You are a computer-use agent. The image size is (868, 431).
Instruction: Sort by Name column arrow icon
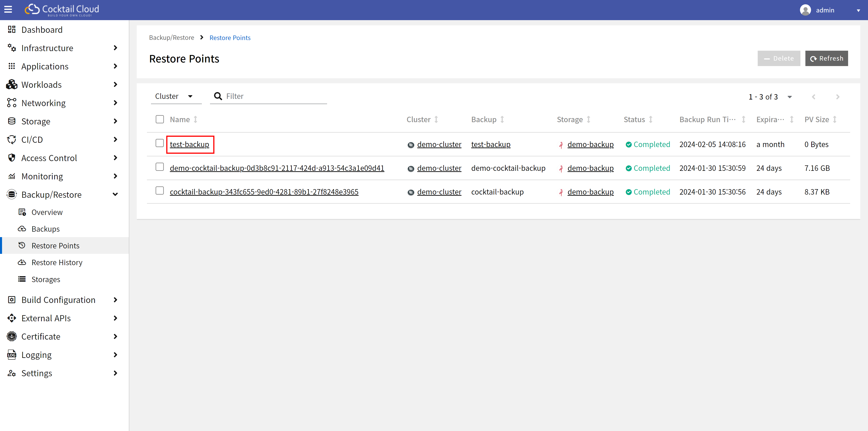[x=196, y=119]
